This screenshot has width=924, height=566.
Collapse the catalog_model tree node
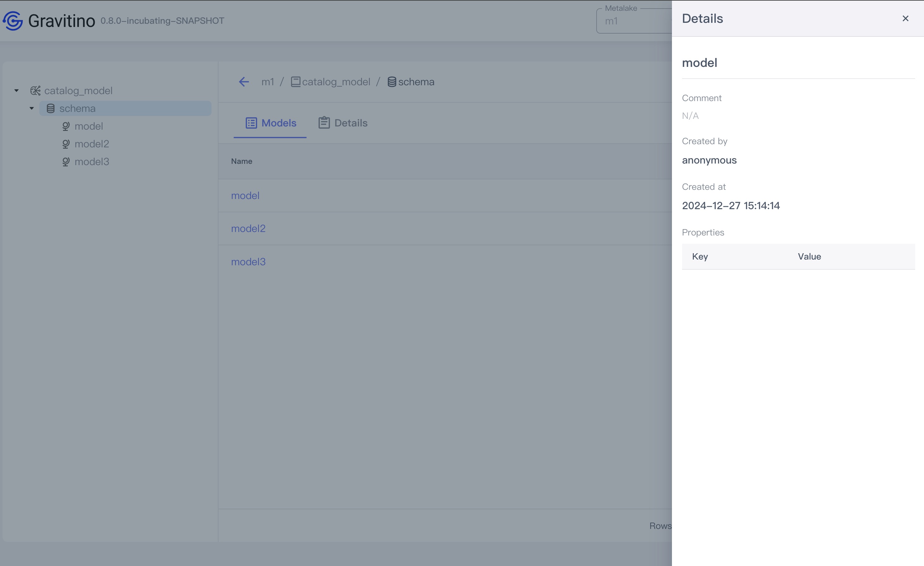click(16, 91)
